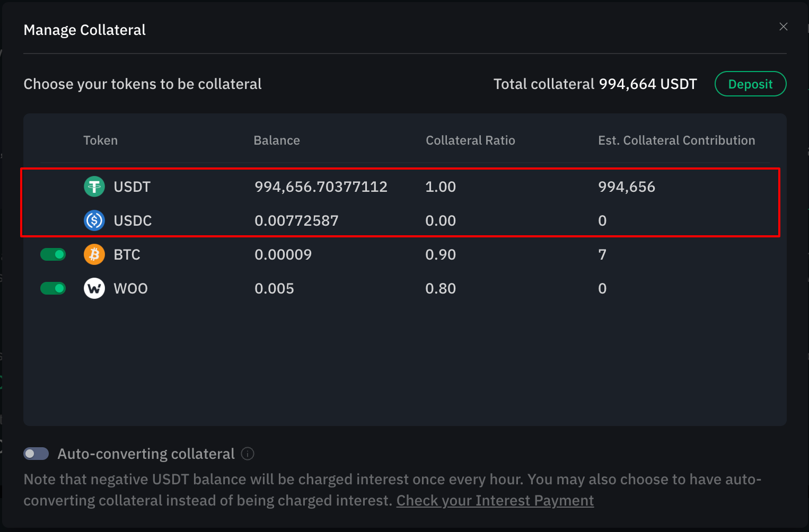Disable BTC as collateral toggle
This screenshot has height=532, width=809.
click(53, 254)
